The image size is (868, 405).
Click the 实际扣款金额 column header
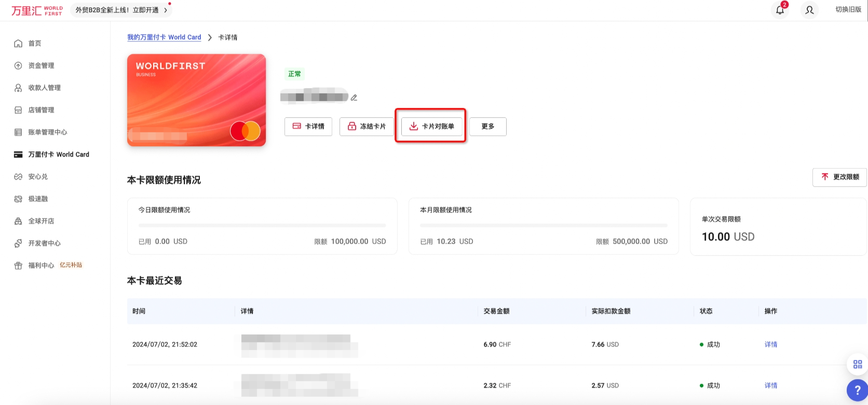pyautogui.click(x=611, y=311)
